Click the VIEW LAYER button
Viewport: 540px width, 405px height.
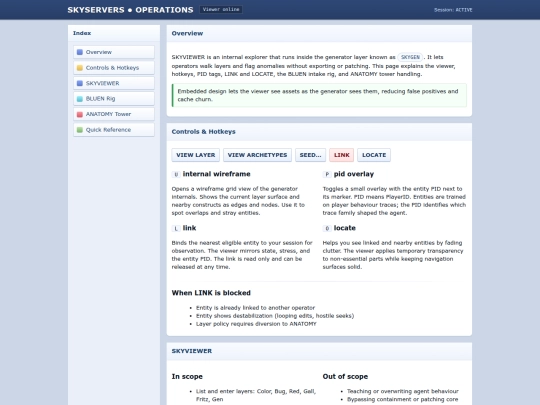pyautogui.click(x=196, y=155)
